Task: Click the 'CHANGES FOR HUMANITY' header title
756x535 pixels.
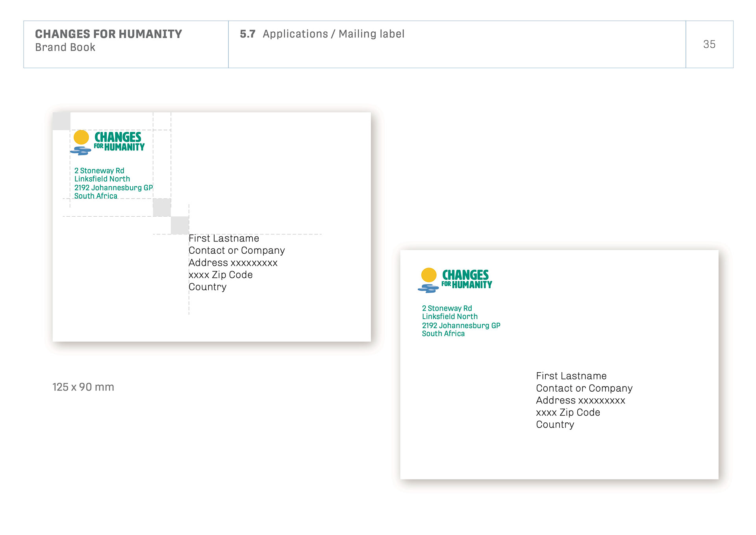Action: click(x=108, y=34)
